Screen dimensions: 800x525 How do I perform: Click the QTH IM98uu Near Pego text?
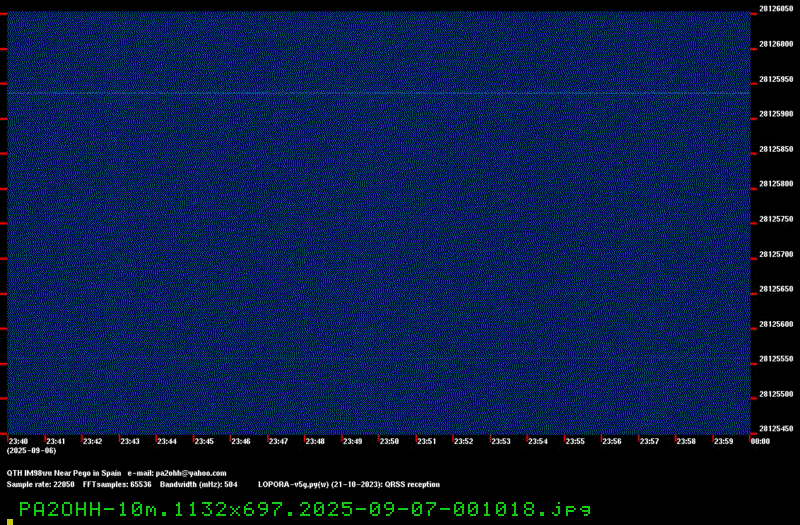pos(64,473)
